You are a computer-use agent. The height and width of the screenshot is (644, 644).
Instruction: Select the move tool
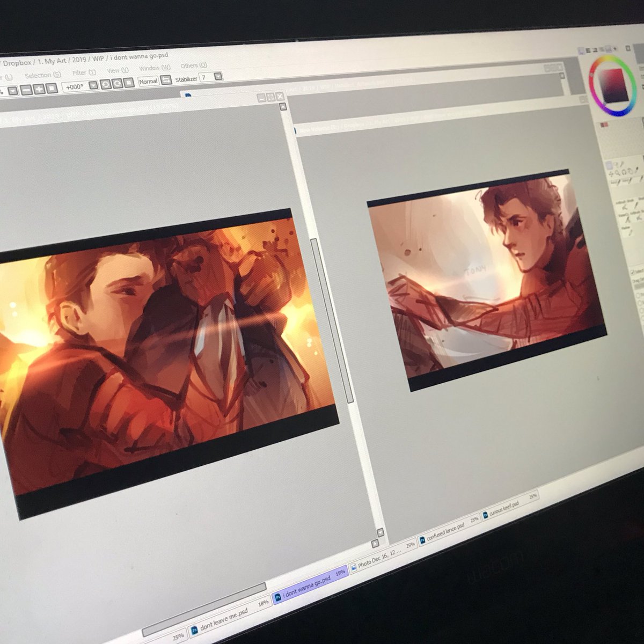[611, 174]
